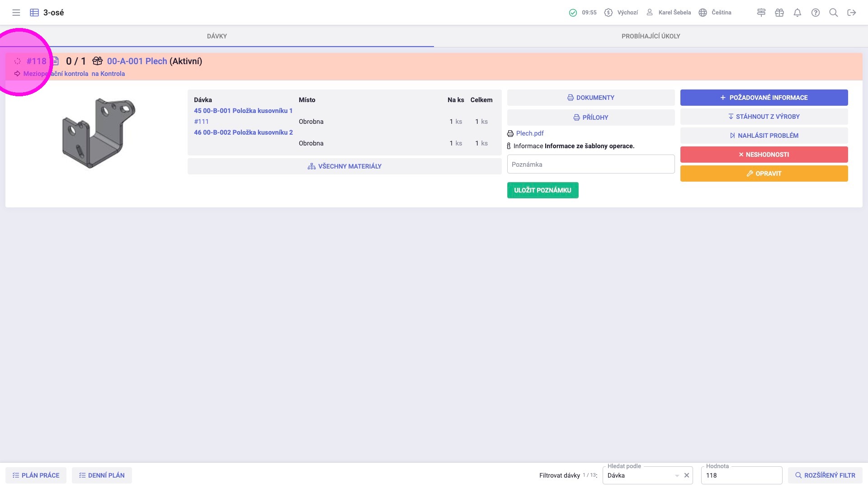Click the gift box icon in header
This screenshot has width=868, height=488.
(779, 13)
